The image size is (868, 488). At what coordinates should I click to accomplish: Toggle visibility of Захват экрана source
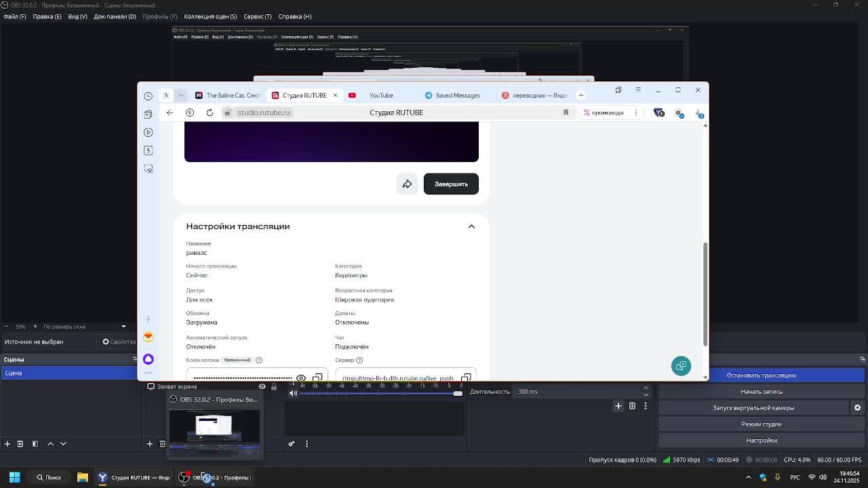click(262, 386)
